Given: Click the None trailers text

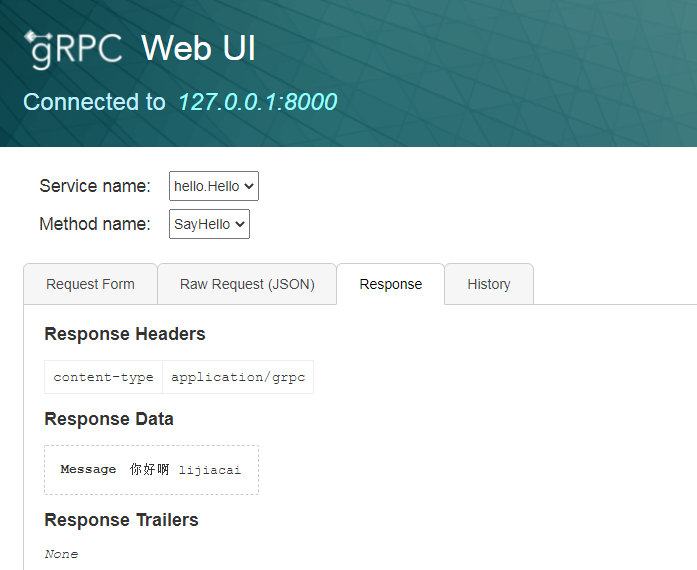Looking at the screenshot, I should click(x=61, y=554).
